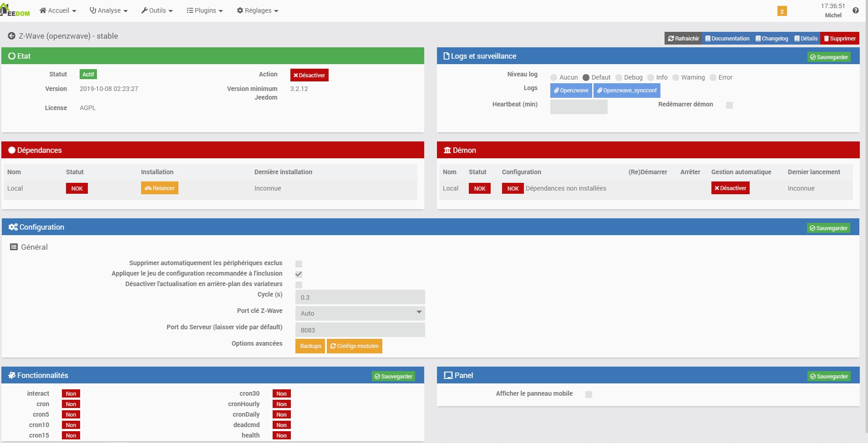Open the Plugins menu
868x443 pixels.
point(205,10)
